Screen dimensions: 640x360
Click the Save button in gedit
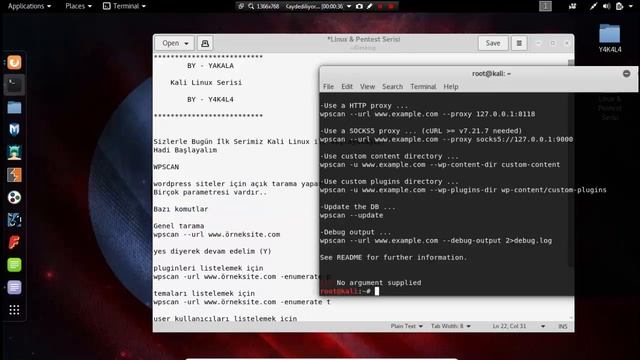[x=493, y=43]
